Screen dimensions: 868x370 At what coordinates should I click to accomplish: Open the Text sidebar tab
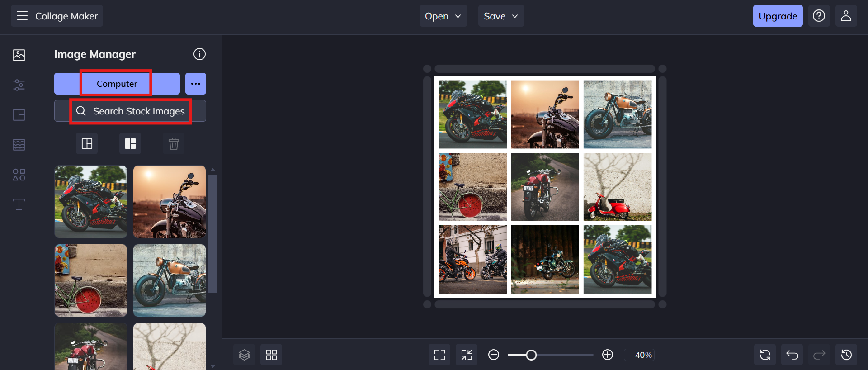(19, 204)
